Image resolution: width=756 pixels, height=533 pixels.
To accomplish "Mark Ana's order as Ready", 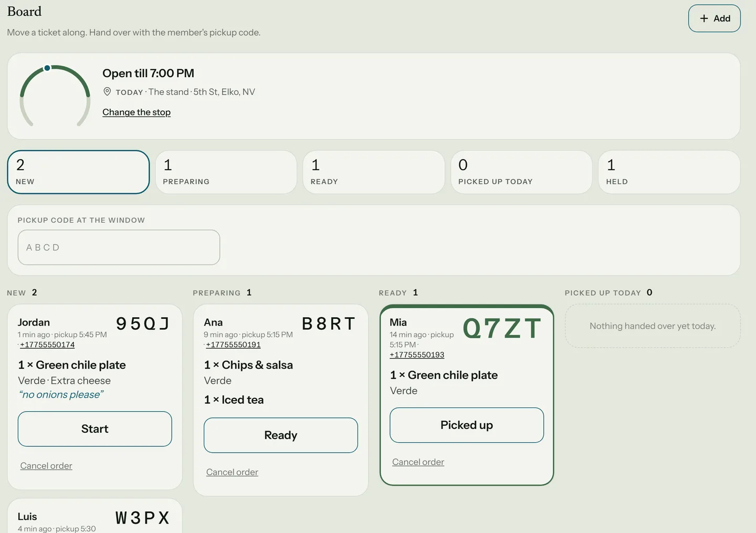I will (x=281, y=435).
